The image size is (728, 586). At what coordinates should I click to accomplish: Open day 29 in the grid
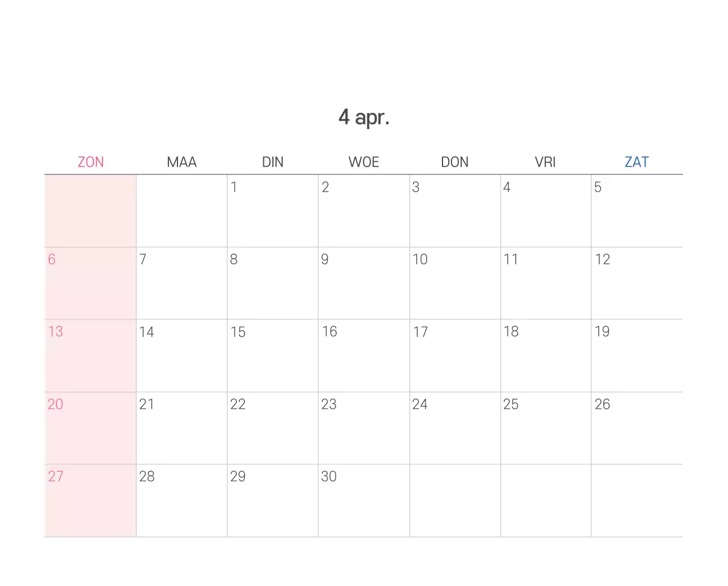pos(272,500)
